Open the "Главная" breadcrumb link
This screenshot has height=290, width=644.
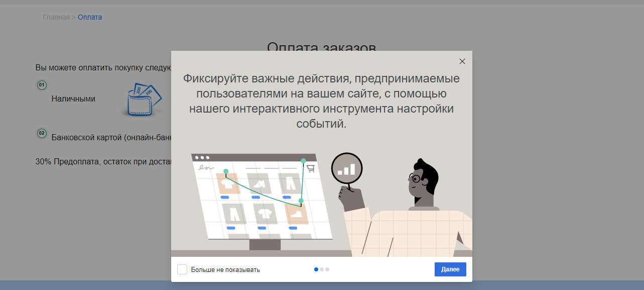pos(56,17)
